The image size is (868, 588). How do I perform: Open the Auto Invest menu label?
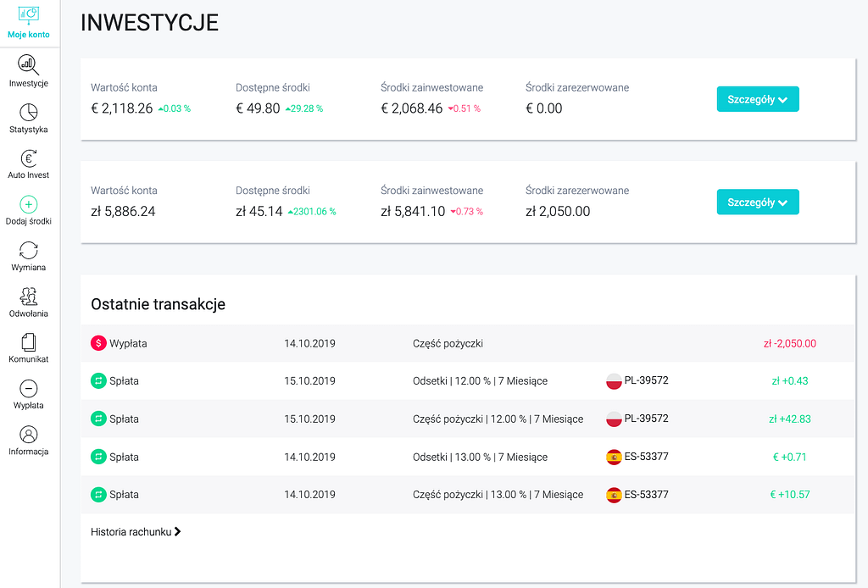[x=28, y=175]
